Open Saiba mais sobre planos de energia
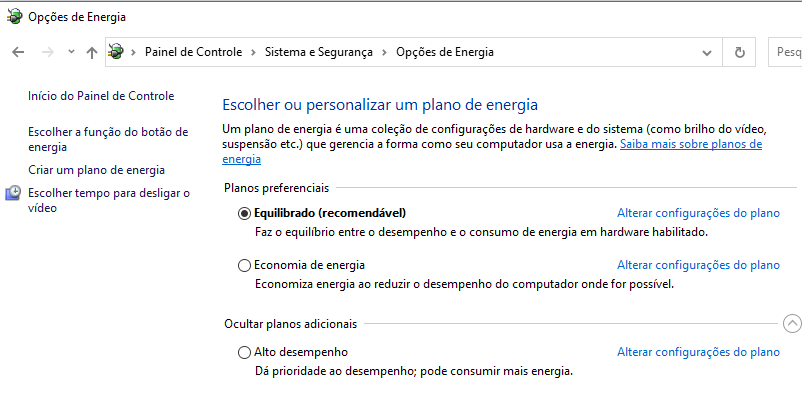 point(492,152)
